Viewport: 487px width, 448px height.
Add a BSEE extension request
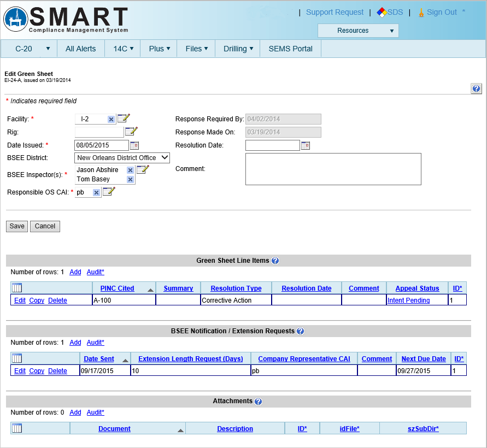(x=75, y=343)
